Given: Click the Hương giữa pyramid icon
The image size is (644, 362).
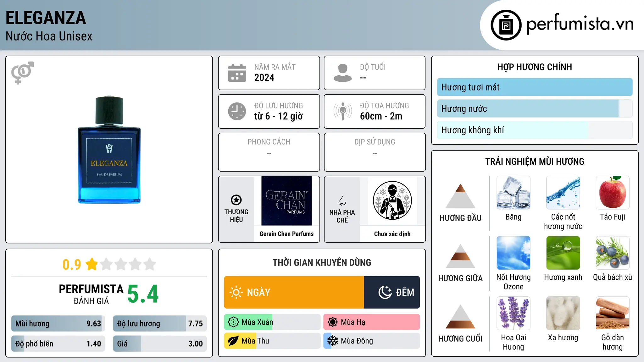Looking at the screenshot, I should pos(460,256).
